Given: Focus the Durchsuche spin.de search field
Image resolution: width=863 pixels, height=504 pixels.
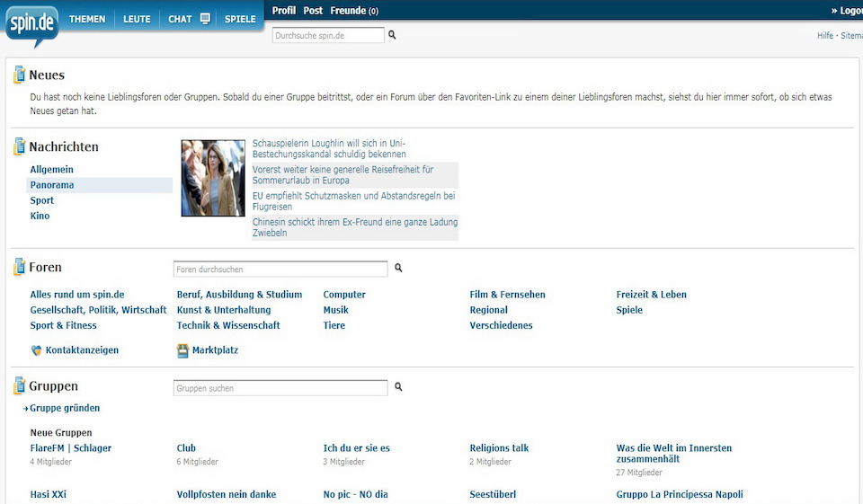Looking at the screenshot, I should [328, 35].
